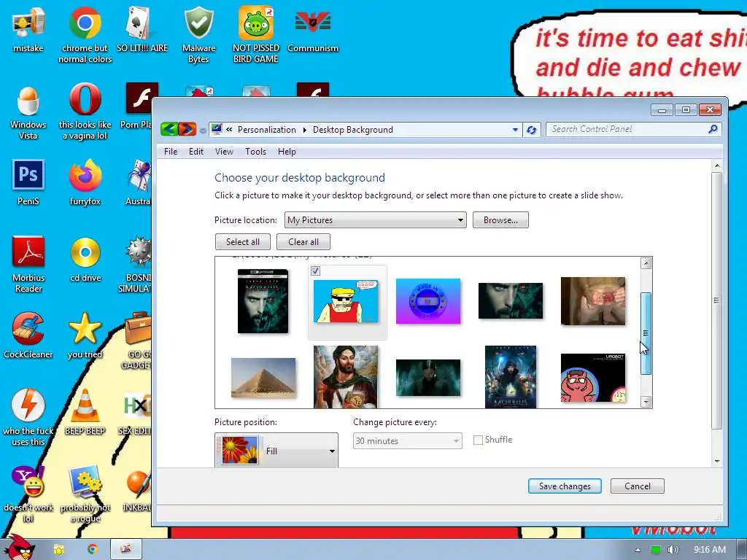Expand the address bar history dropdown
This screenshot has height=560, width=747.
515,130
